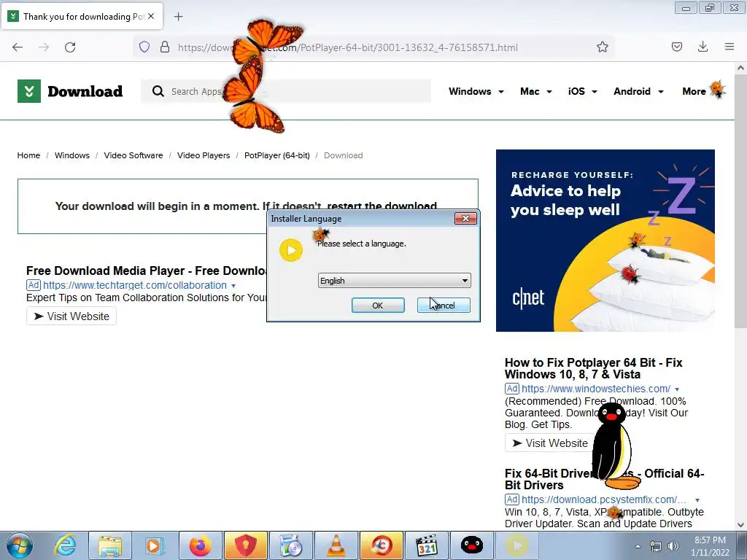Open the language dropdown showing English
747x560 pixels.
pos(394,281)
